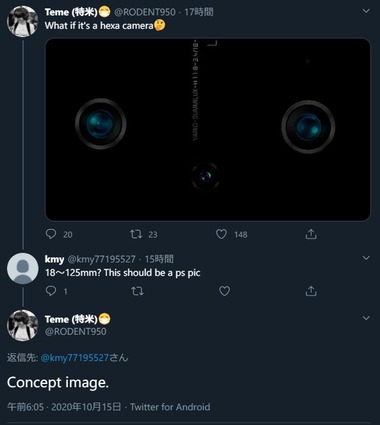Open Teme's profile picture on top tweet
The width and height of the screenshot is (380, 425).
click(x=23, y=21)
